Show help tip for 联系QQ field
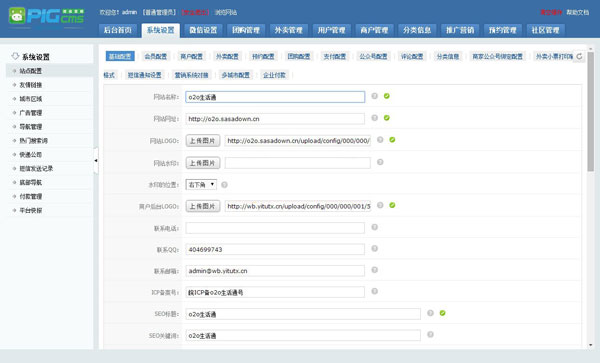The image size is (600, 363). click(x=375, y=249)
